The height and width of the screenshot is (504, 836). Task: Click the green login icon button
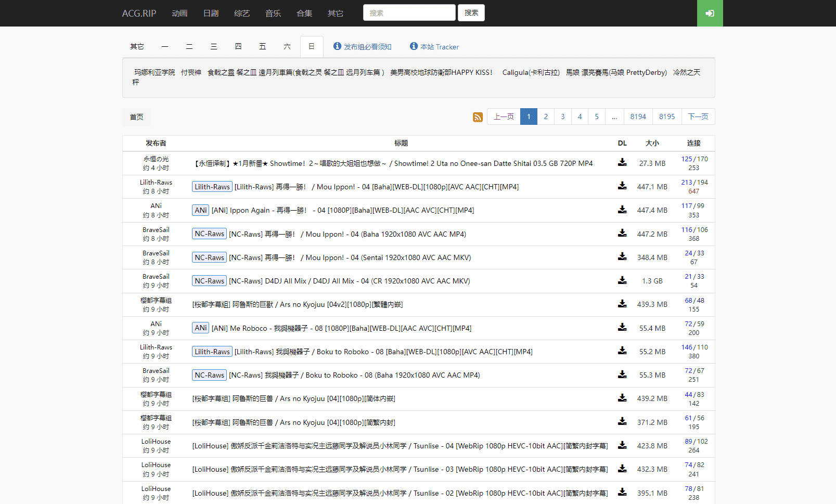coord(710,13)
